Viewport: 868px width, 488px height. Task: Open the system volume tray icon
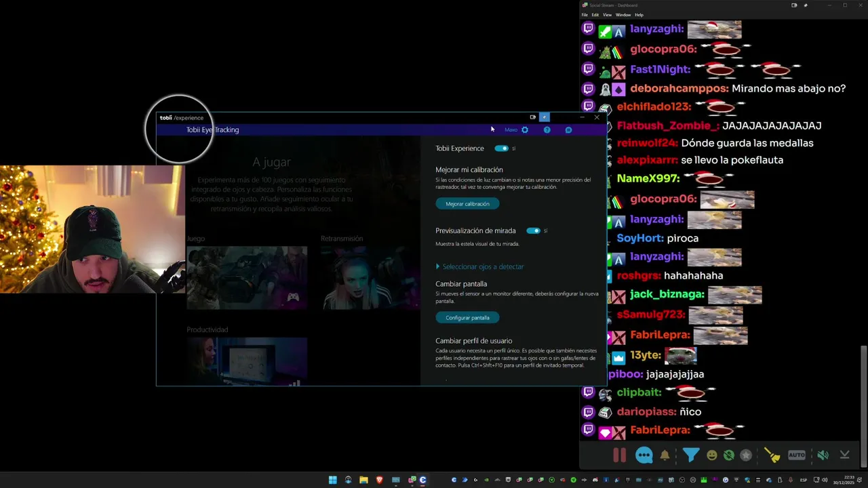(x=825, y=480)
